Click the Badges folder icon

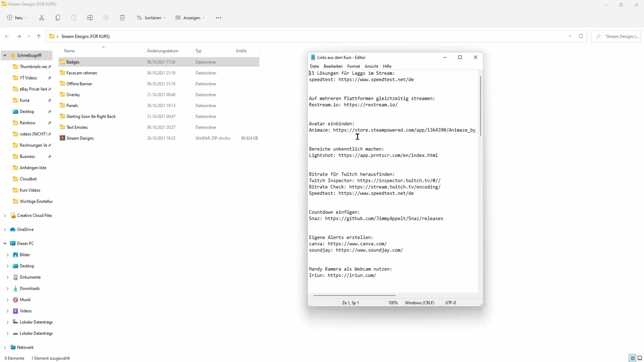point(62,62)
